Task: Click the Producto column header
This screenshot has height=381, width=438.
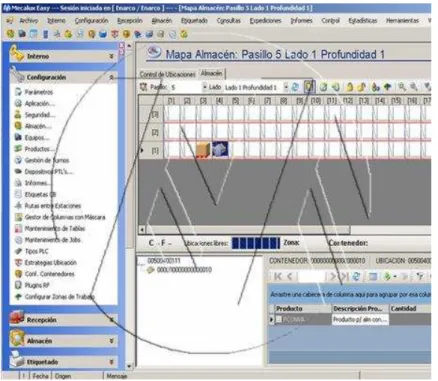Action: pyautogui.click(x=303, y=309)
